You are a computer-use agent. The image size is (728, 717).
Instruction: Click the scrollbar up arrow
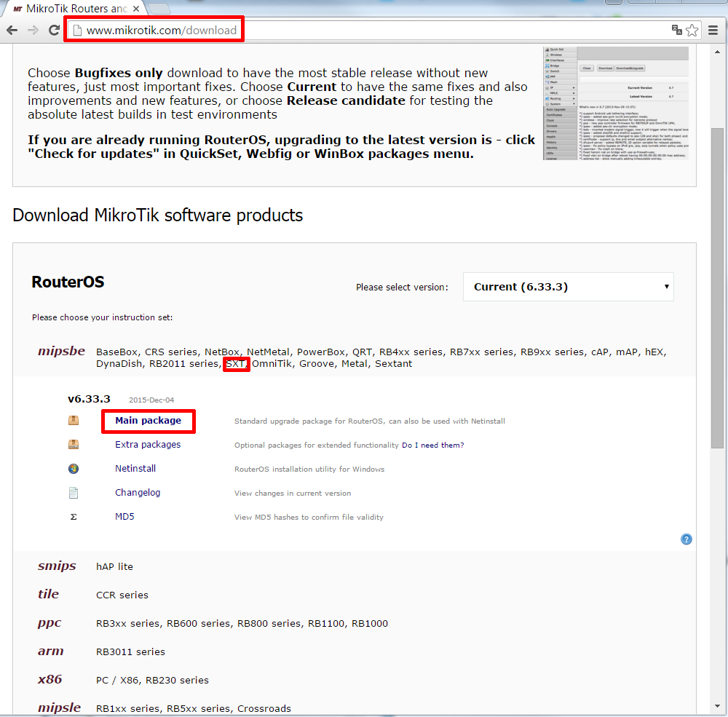tap(717, 52)
